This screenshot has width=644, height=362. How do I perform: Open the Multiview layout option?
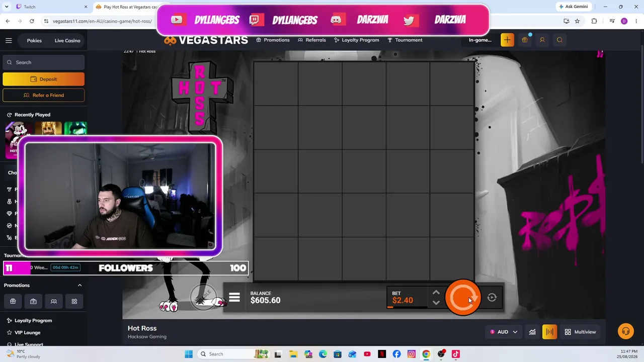tap(580, 332)
